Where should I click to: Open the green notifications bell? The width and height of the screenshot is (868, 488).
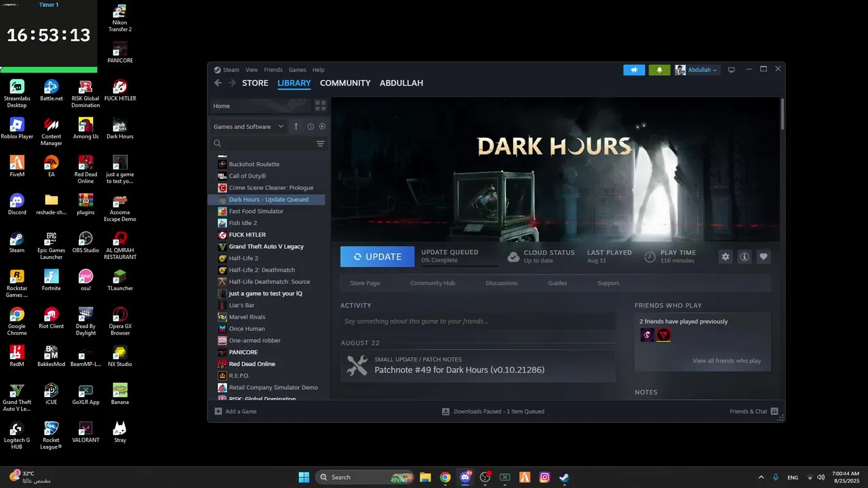tap(659, 70)
